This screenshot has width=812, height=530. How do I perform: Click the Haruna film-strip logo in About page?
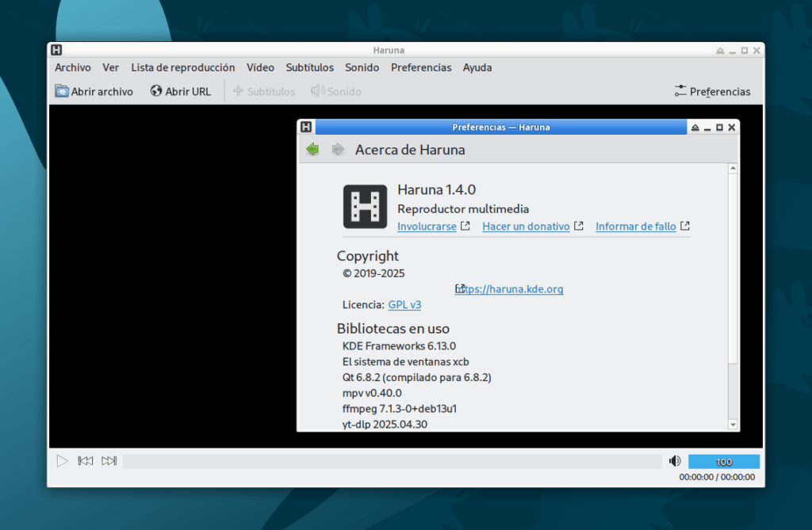coord(365,207)
